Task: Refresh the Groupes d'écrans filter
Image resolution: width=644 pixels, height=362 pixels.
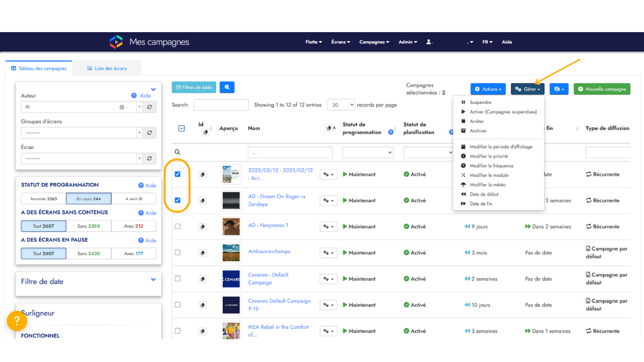Action: (x=150, y=132)
